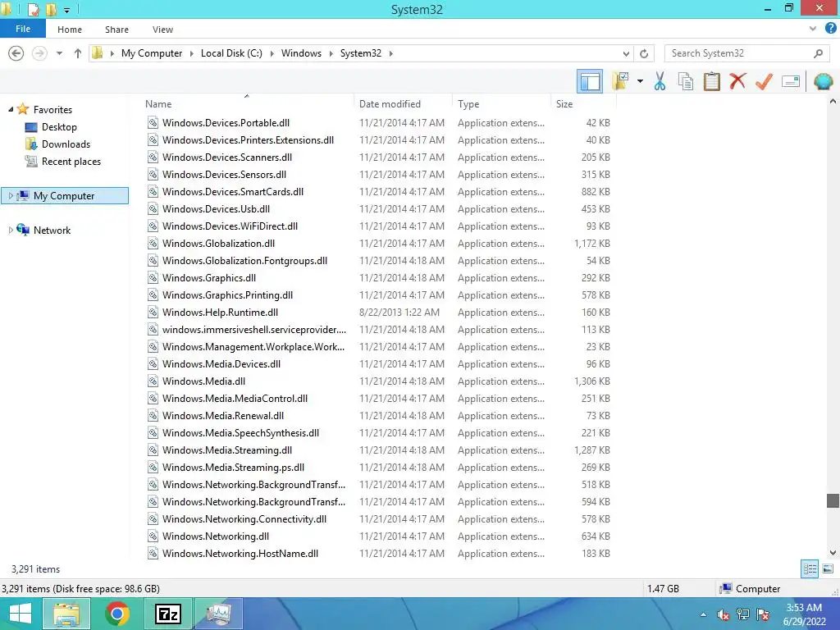The width and height of the screenshot is (840, 630).
Task: Select Windows.Globalization.dll file
Action: click(x=218, y=243)
